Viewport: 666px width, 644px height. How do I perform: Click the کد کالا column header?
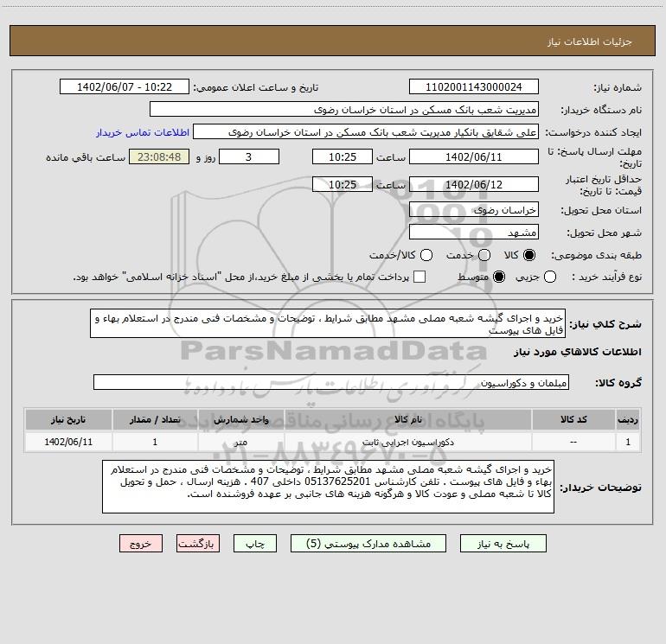click(573, 419)
